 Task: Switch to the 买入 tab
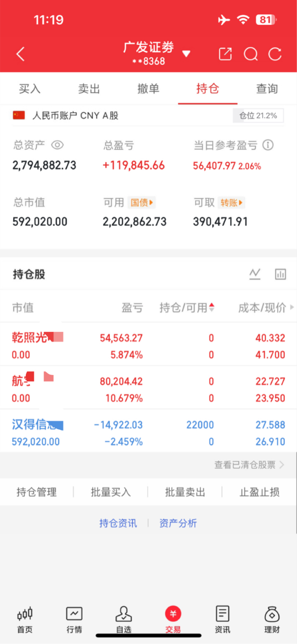coord(30,89)
